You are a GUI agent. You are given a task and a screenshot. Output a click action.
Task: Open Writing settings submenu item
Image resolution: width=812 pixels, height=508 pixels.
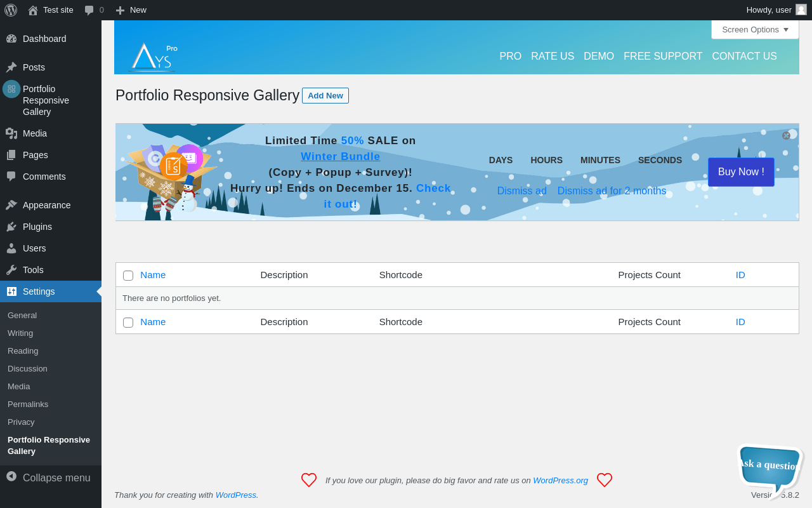click(x=20, y=333)
